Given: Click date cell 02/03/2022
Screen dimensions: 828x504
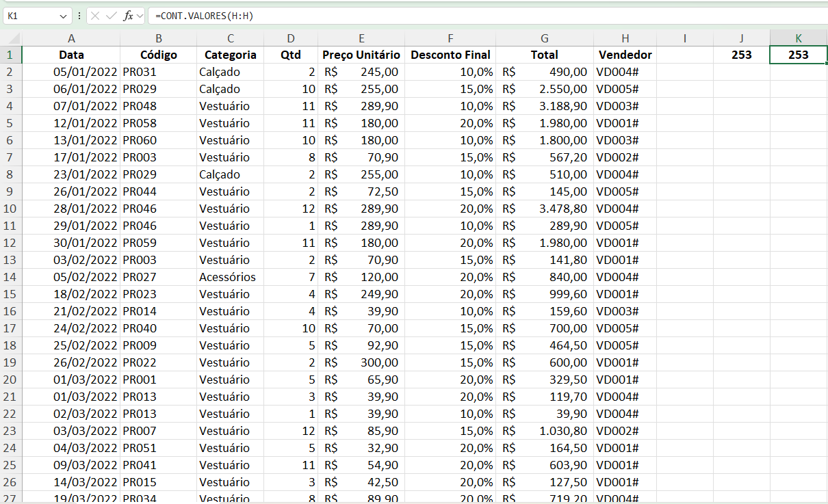Looking at the screenshot, I should coord(71,414).
